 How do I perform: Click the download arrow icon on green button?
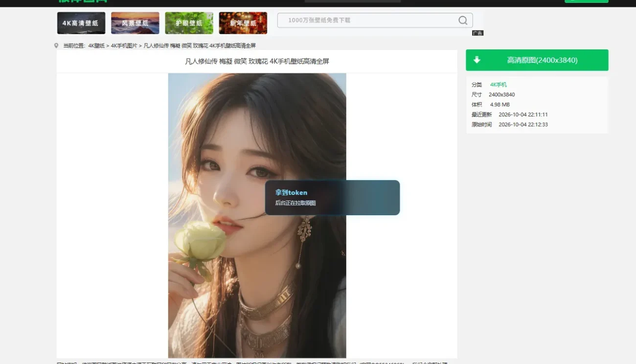coord(477,60)
